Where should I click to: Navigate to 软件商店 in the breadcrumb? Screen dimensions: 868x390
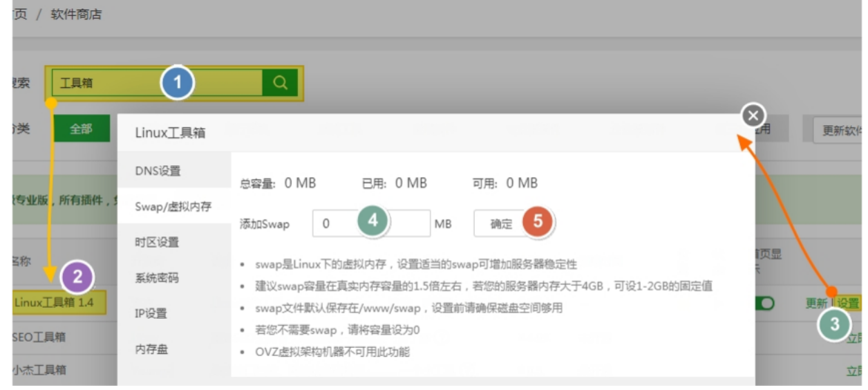coord(76,15)
